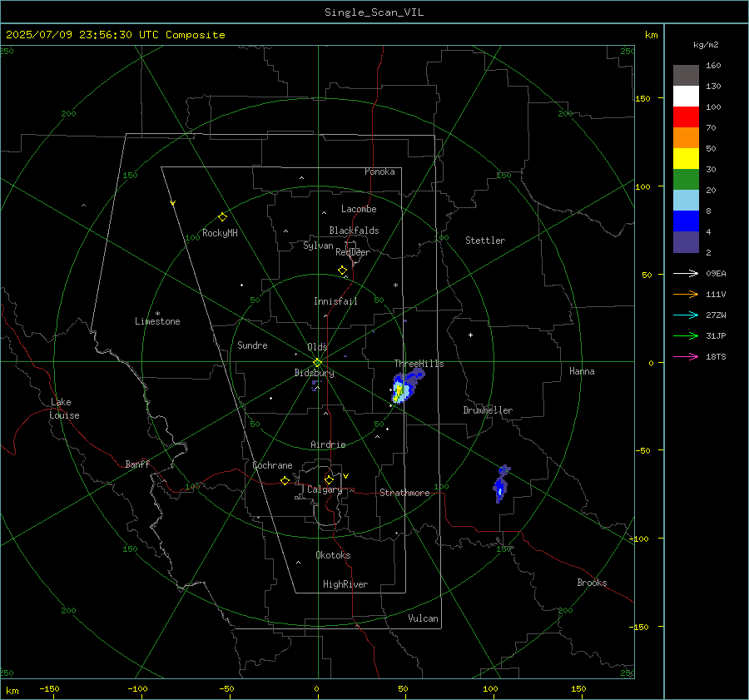Click the 09EA legend label

pos(716,274)
